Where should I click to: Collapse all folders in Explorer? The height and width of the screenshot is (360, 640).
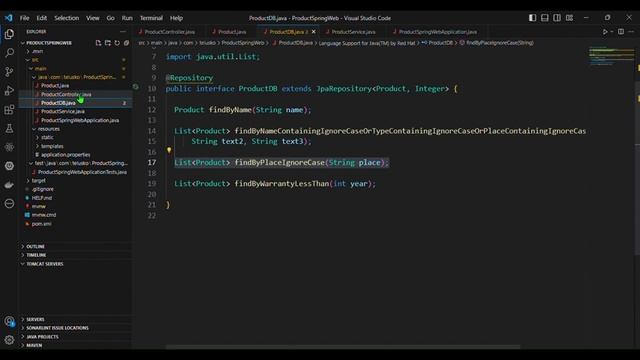click(x=127, y=43)
